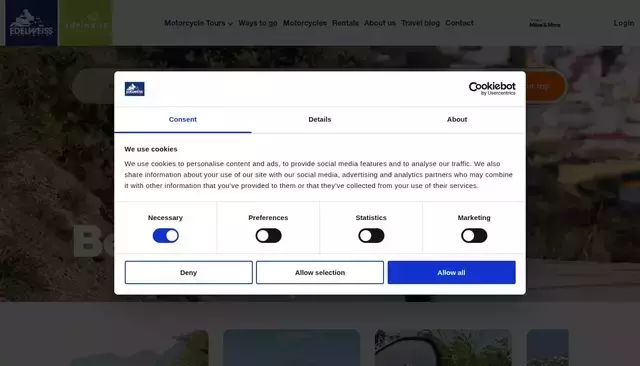Click the Edelweiss logo inside the cookie dialog

tap(135, 89)
